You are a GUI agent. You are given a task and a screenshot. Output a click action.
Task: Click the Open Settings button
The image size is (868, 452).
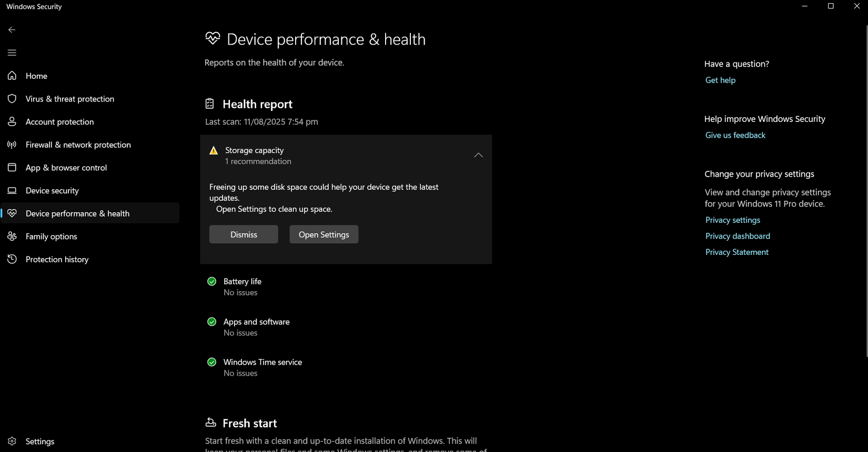[324, 234]
